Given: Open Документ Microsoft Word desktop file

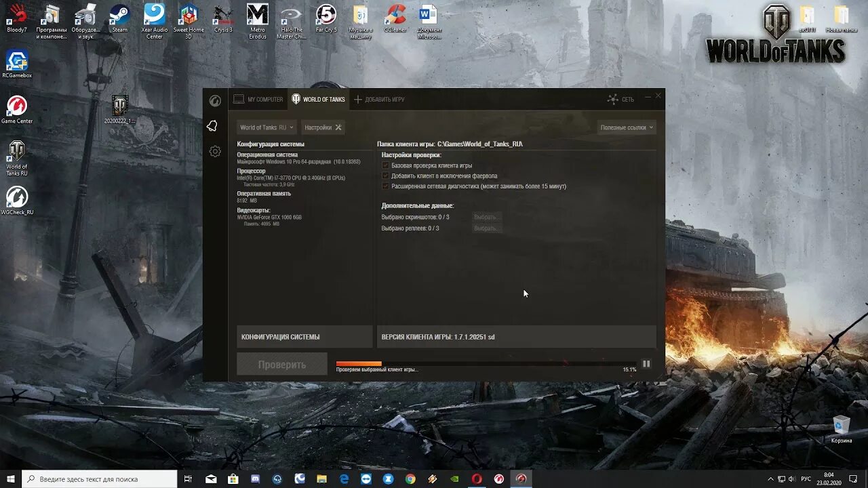Looking at the screenshot, I should point(429,22).
